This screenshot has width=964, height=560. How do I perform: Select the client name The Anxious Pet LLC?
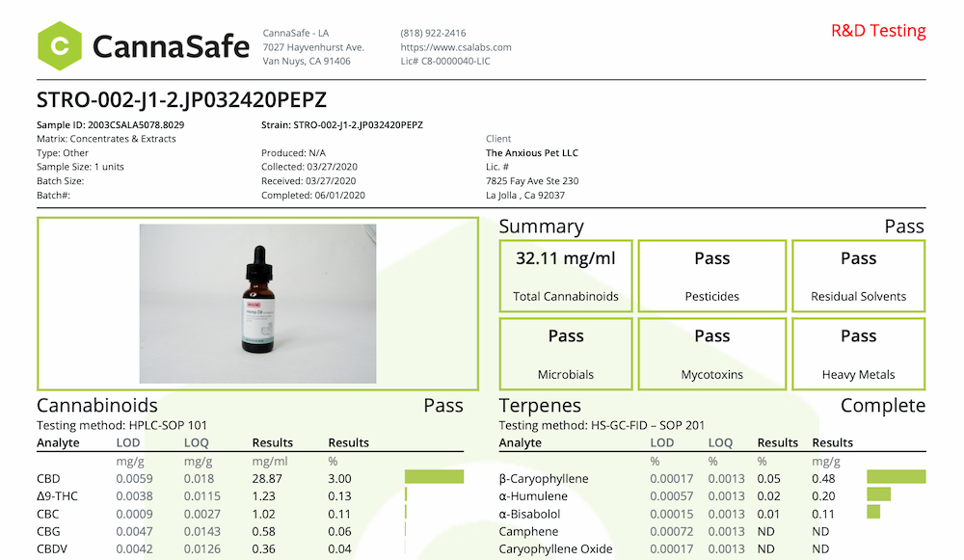[532, 153]
